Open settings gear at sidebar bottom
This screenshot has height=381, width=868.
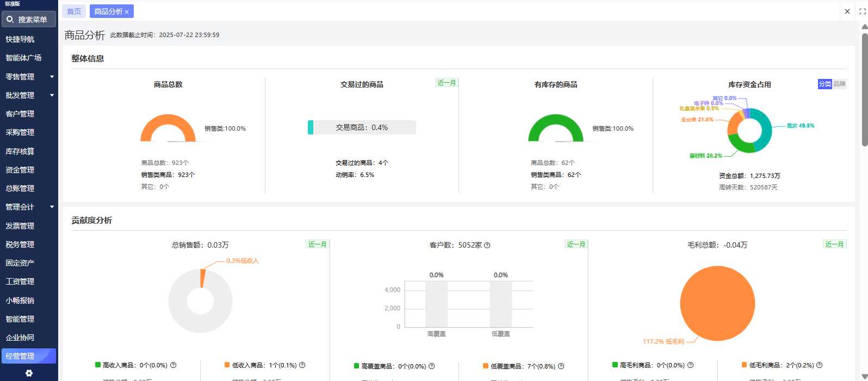click(x=29, y=373)
